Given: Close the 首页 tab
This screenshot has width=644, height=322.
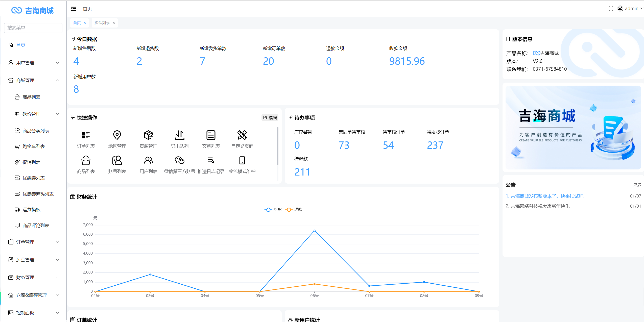Looking at the screenshot, I should (x=85, y=23).
